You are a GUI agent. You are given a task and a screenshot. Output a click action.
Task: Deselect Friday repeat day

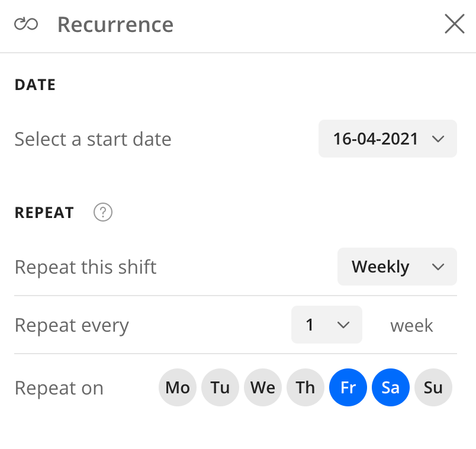click(x=348, y=387)
